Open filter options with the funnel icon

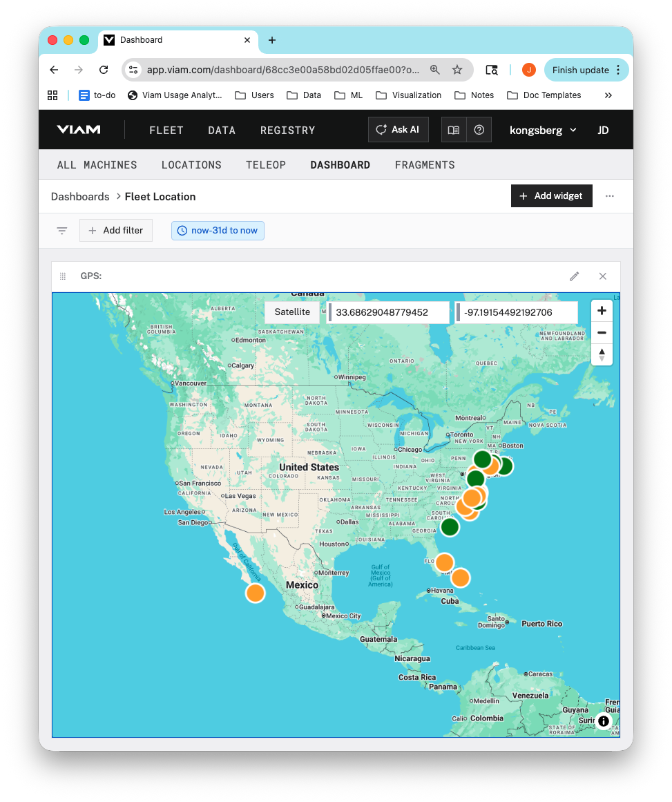(x=61, y=230)
